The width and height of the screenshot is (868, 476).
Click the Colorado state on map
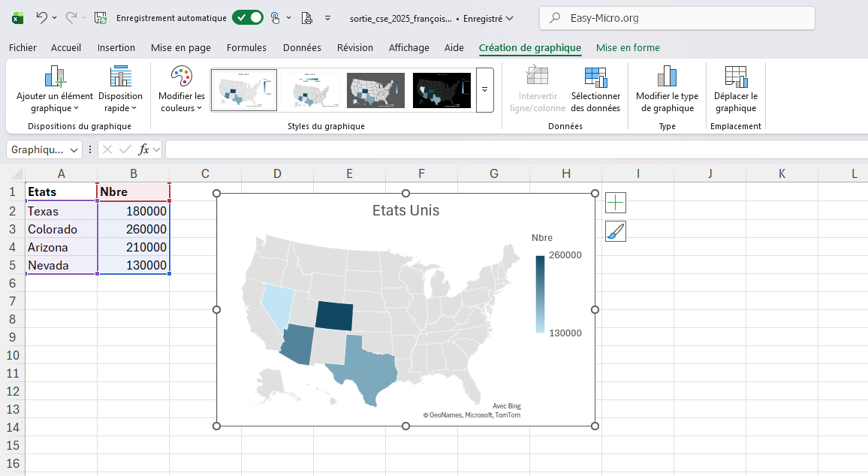click(x=337, y=315)
